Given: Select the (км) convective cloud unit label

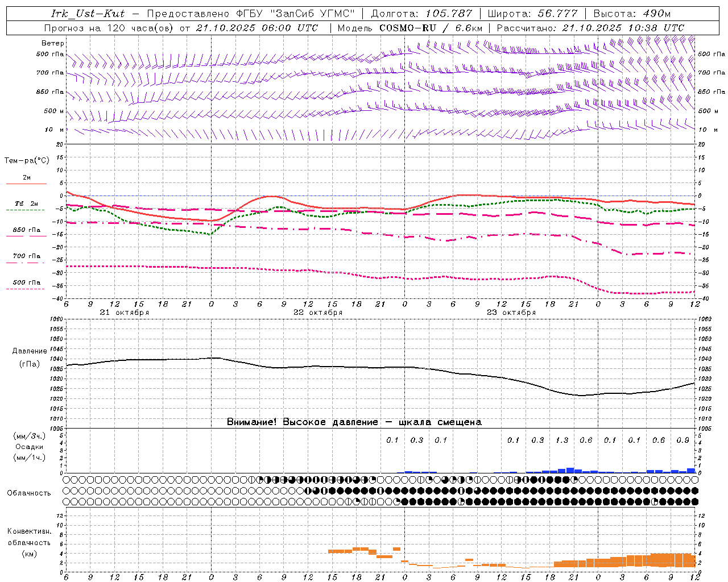Looking at the screenshot, I should [x=29, y=554].
